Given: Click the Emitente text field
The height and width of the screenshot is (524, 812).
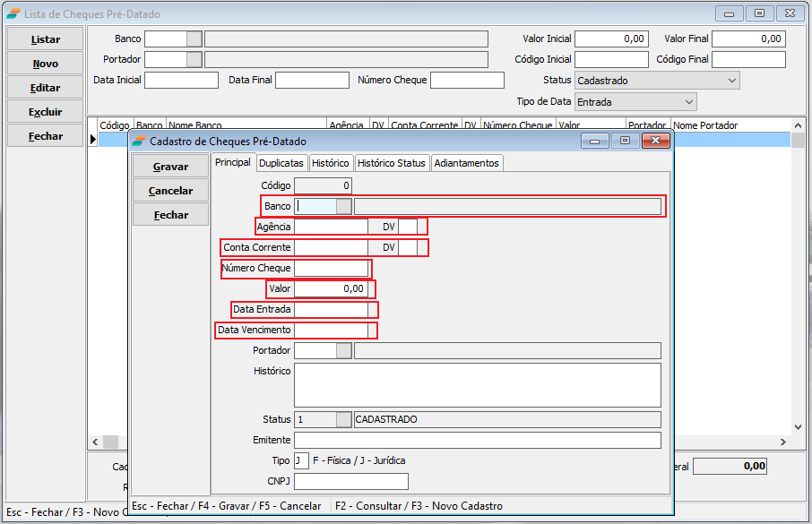Looking at the screenshot, I should pyautogui.click(x=477, y=440).
